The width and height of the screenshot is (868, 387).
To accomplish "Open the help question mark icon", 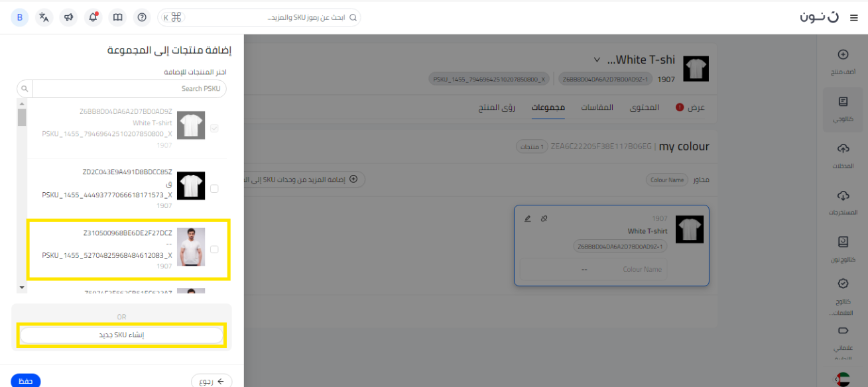I will click(142, 17).
